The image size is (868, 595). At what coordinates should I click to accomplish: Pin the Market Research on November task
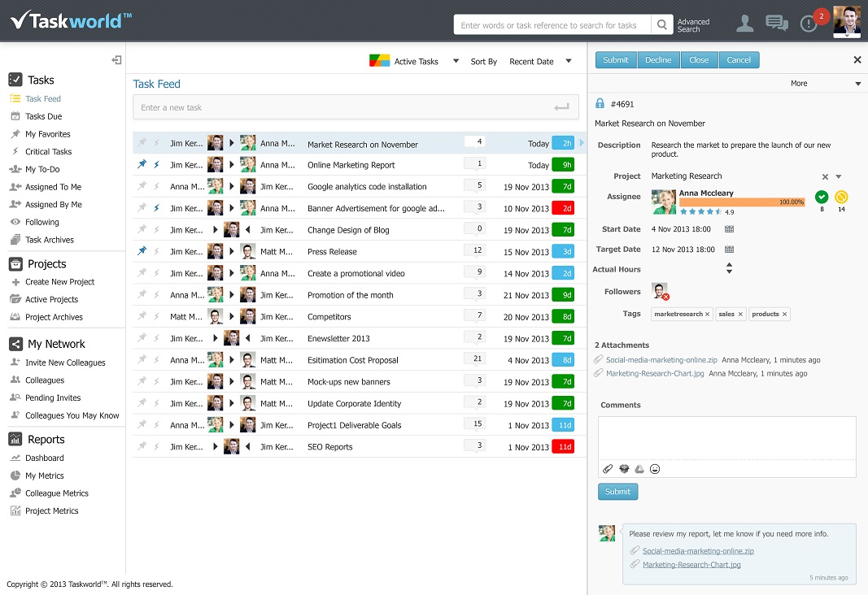pos(142,142)
